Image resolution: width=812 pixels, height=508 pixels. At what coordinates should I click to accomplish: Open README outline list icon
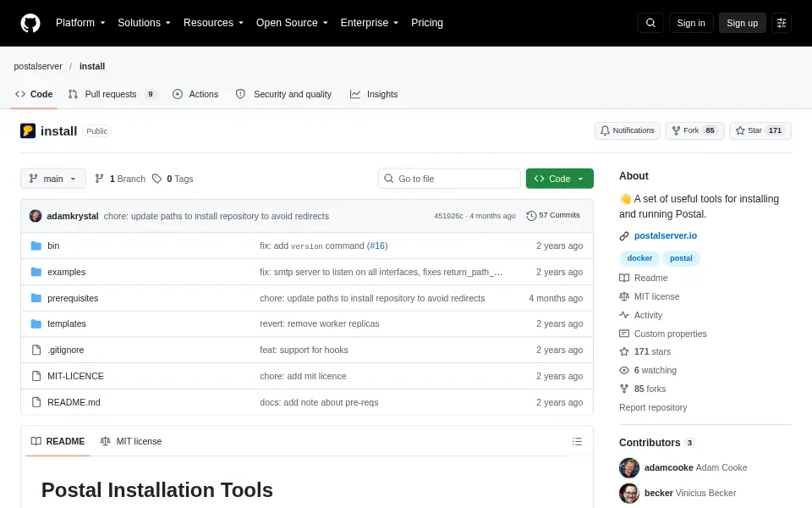click(x=577, y=442)
